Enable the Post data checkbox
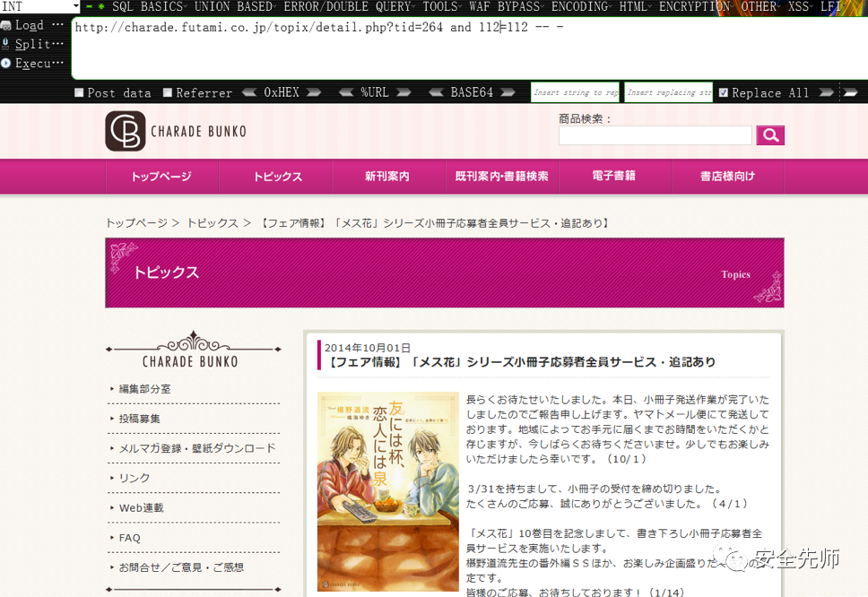 tap(79, 92)
